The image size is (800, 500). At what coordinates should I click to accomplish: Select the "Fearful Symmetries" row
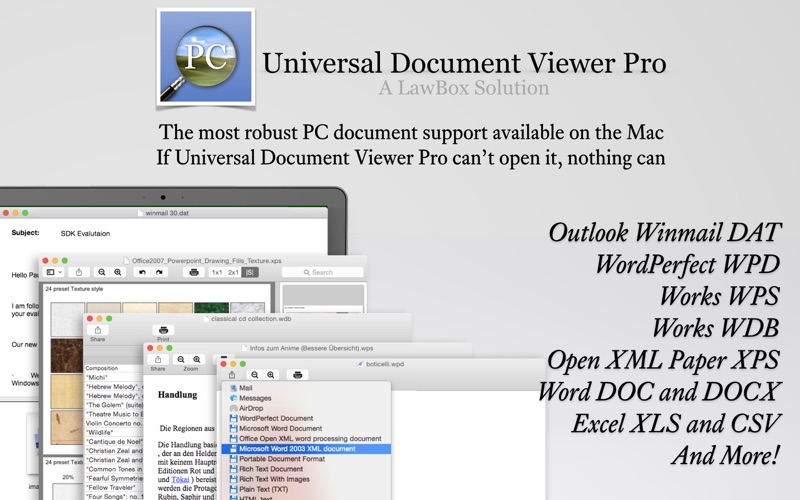(114, 479)
